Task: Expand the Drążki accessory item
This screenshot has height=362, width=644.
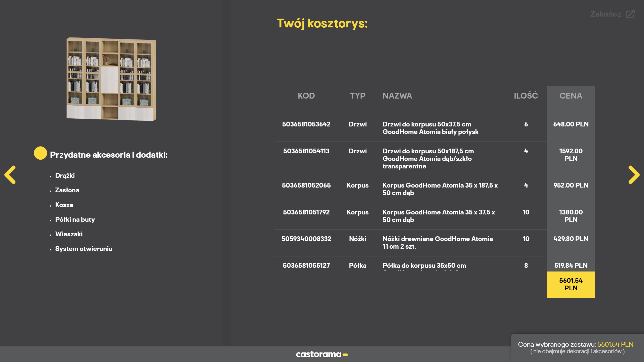Action: 65,175
